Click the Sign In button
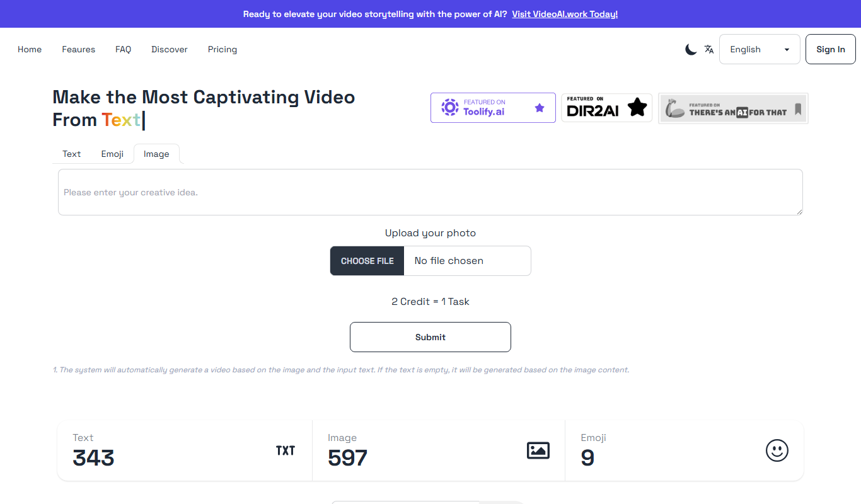 [831, 49]
